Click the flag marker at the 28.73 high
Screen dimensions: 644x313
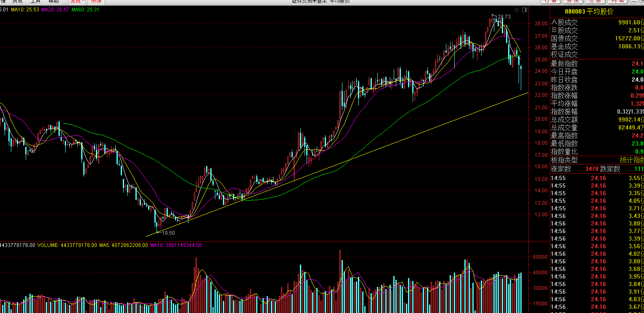494,16
